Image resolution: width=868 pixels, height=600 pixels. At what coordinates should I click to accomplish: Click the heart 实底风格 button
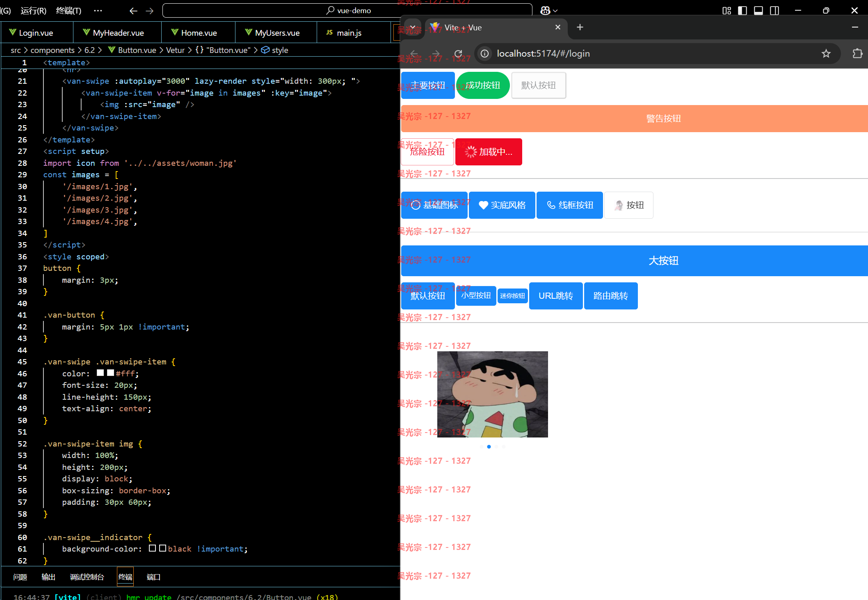click(x=502, y=205)
